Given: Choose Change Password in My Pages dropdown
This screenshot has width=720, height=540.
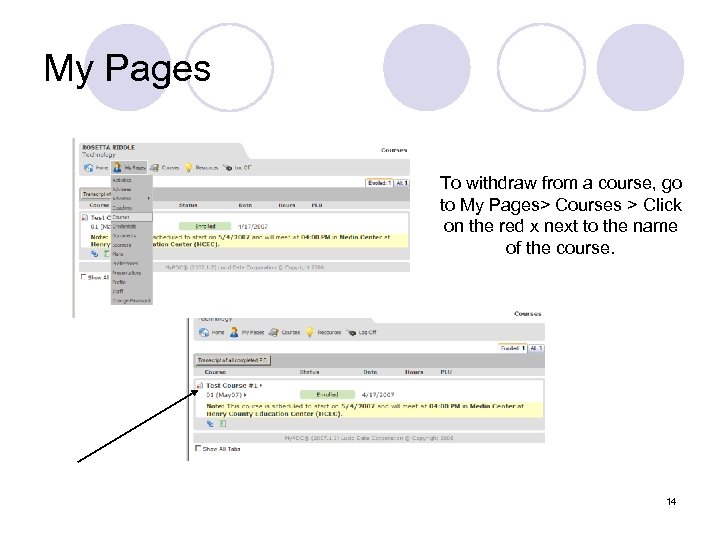Looking at the screenshot, I should (132, 301).
